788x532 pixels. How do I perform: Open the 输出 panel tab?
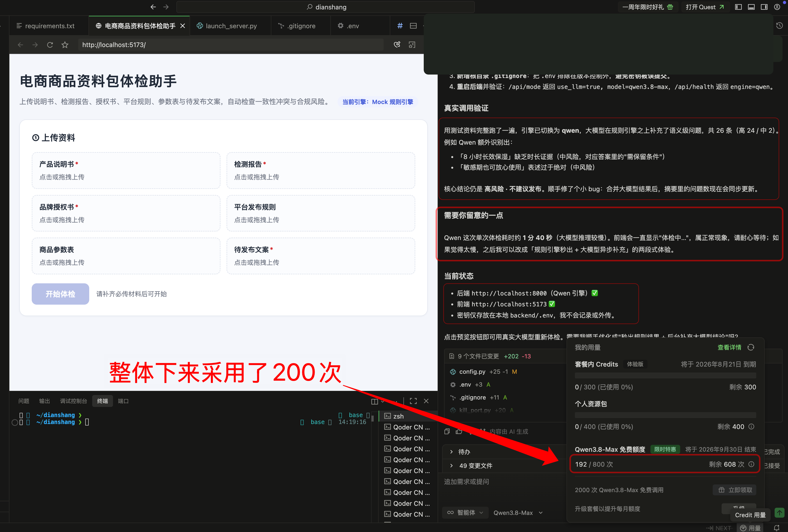tap(44, 401)
